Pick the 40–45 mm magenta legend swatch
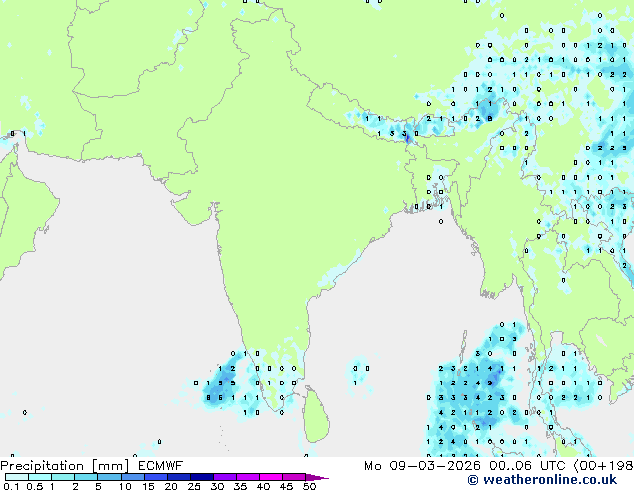This screenshot has height=490, width=634. [271, 477]
